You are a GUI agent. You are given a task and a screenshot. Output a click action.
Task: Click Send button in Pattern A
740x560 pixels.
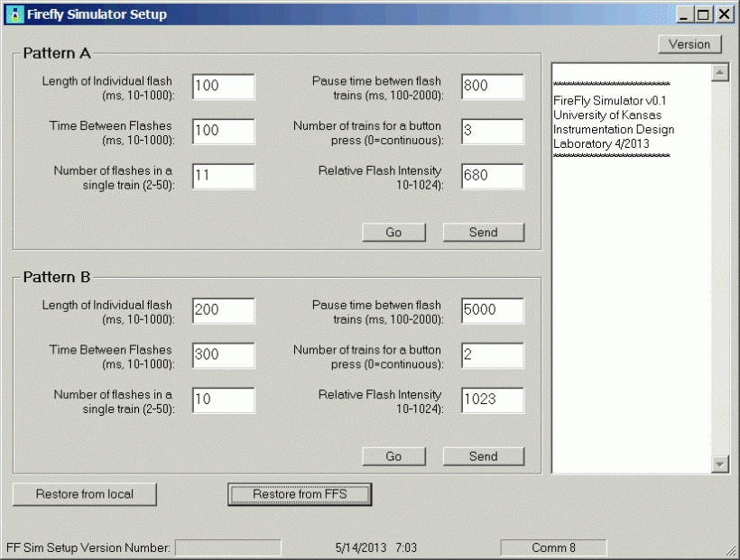(483, 233)
